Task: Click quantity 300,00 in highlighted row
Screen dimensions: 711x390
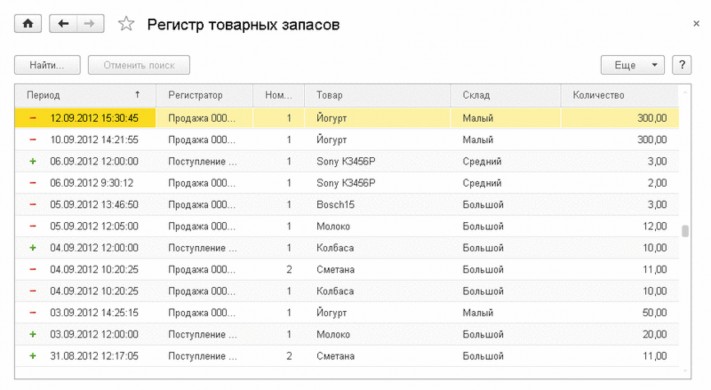Action: click(x=652, y=118)
